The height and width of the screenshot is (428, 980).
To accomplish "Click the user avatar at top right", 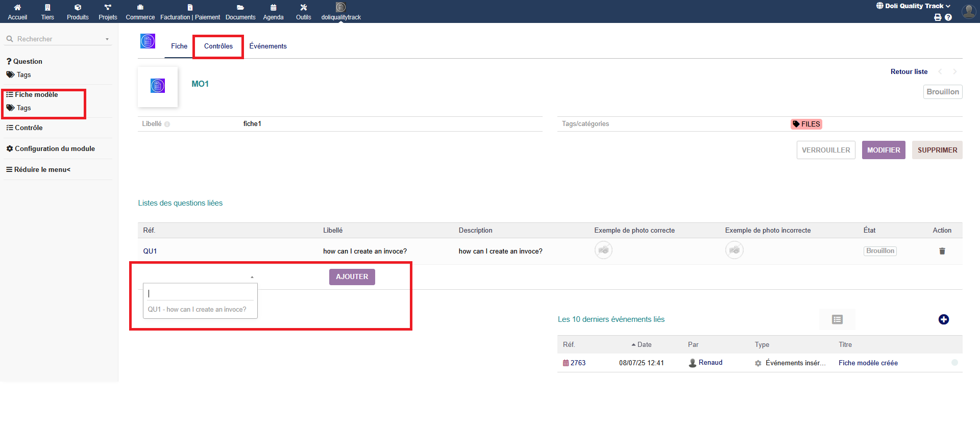I will click(968, 11).
